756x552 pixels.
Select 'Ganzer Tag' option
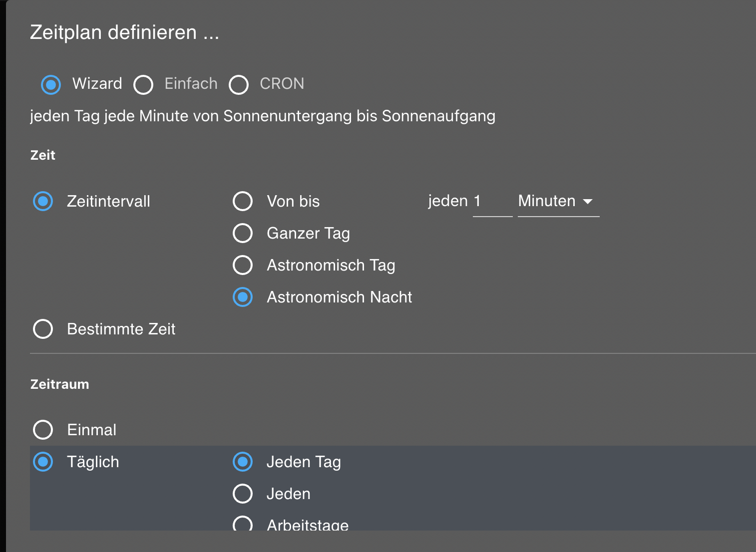[x=243, y=233]
